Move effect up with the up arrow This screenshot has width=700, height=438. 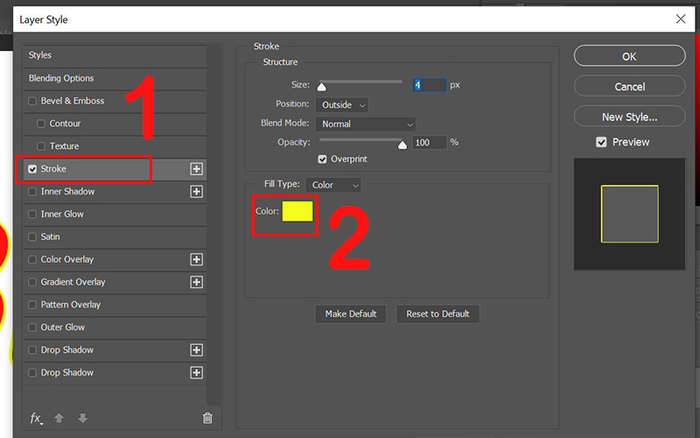[x=59, y=418]
